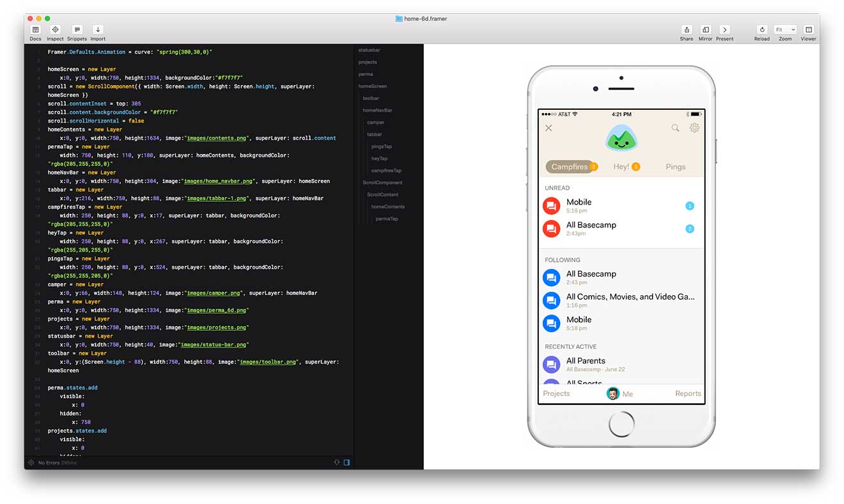The image size is (844, 504).
Task: Open the Viewer toolbar icon
Action: (808, 30)
